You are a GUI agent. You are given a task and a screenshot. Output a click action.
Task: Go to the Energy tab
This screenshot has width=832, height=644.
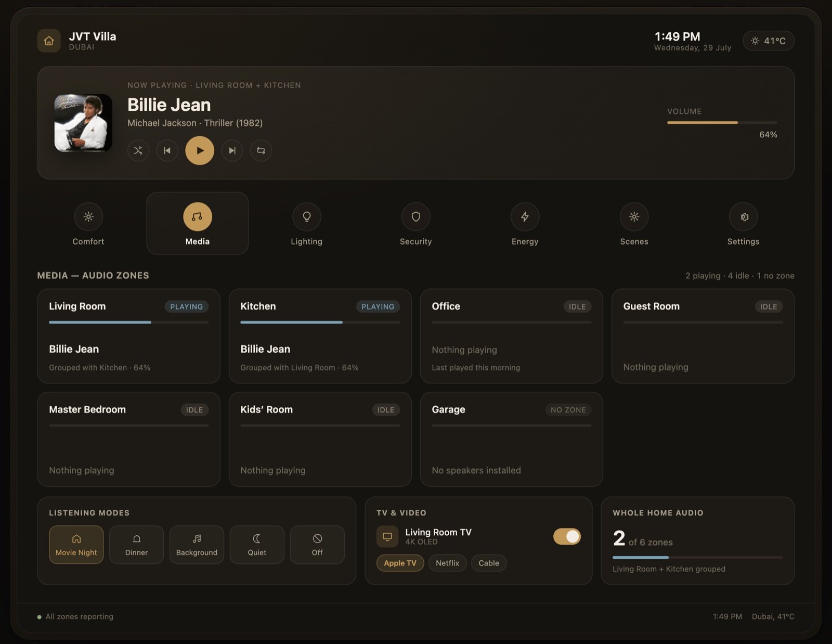(x=525, y=224)
